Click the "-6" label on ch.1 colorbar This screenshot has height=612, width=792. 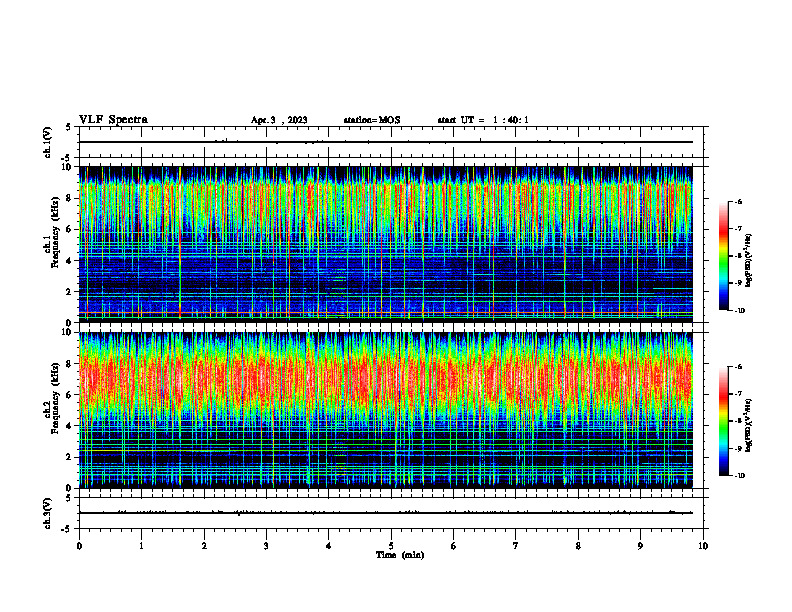[738, 201]
